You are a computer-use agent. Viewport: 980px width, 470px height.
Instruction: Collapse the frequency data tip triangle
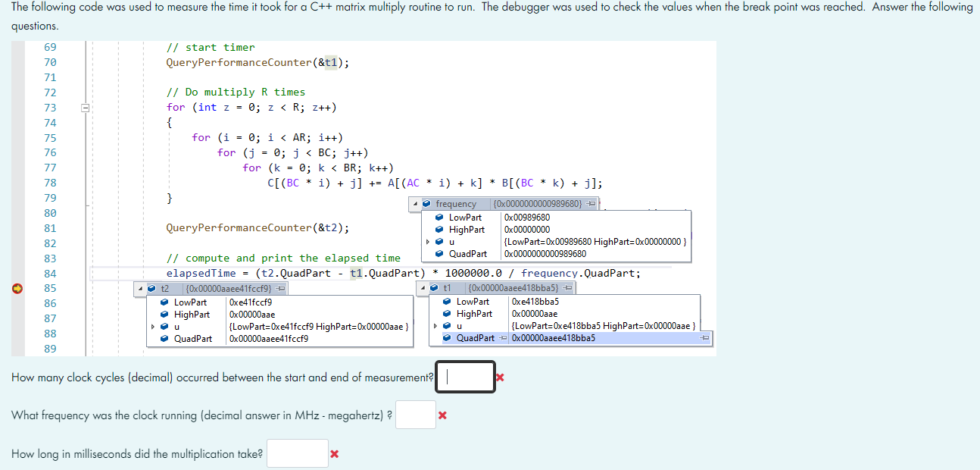[414, 202]
